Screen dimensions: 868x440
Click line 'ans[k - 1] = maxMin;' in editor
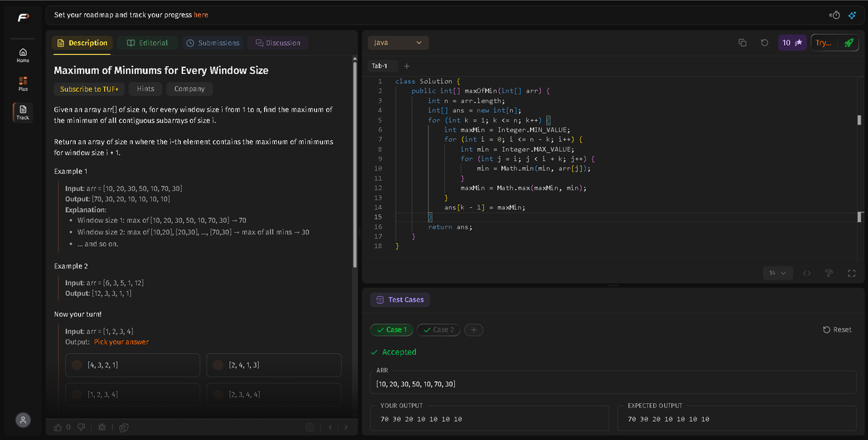point(484,208)
